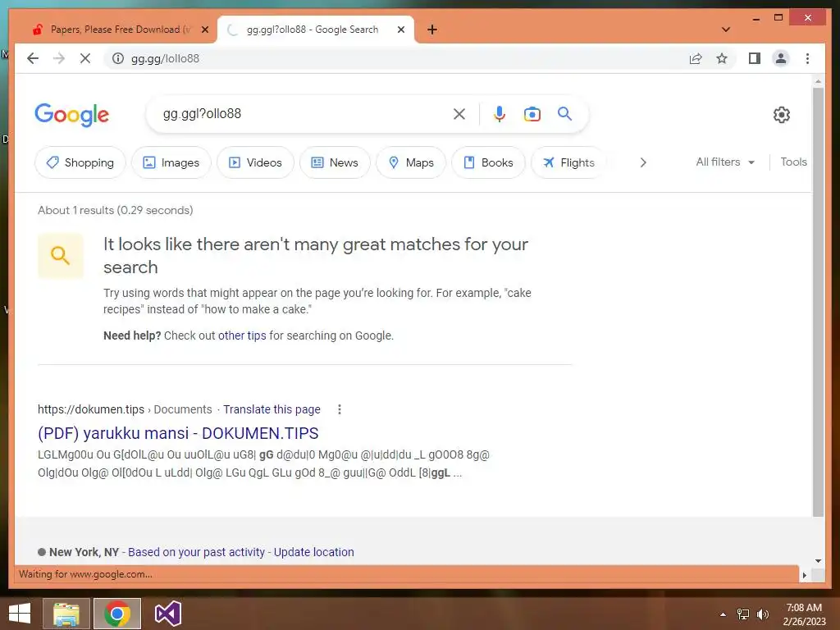Click the dokumen.tips result URL
The image size is (840, 630).
point(91,409)
